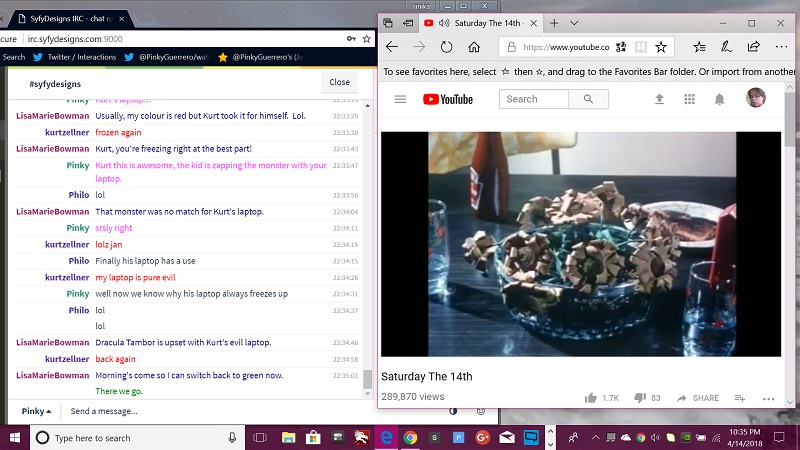Go back in Edge browser
800x450 pixels.
coord(392,47)
